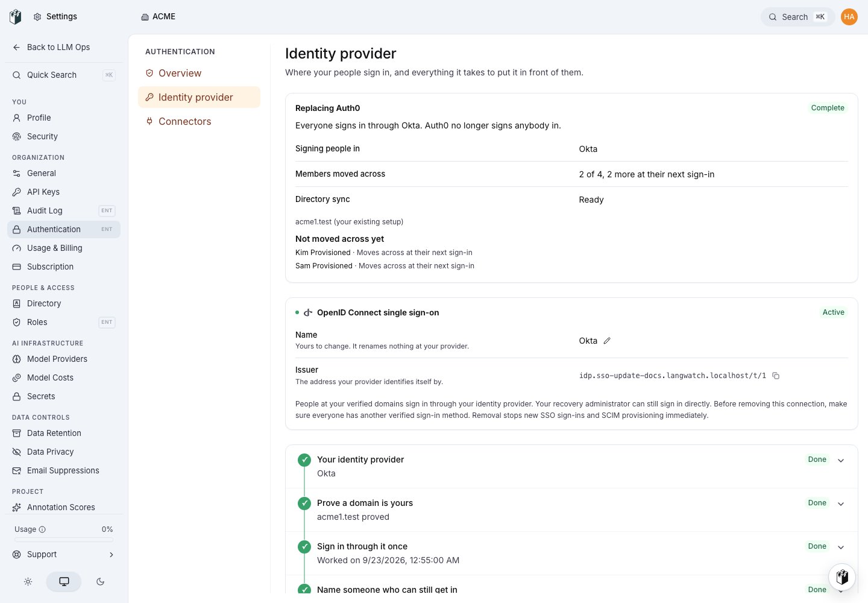Click the Replacing Auth0 heading
The image size is (868, 603).
click(x=327, y=108)
